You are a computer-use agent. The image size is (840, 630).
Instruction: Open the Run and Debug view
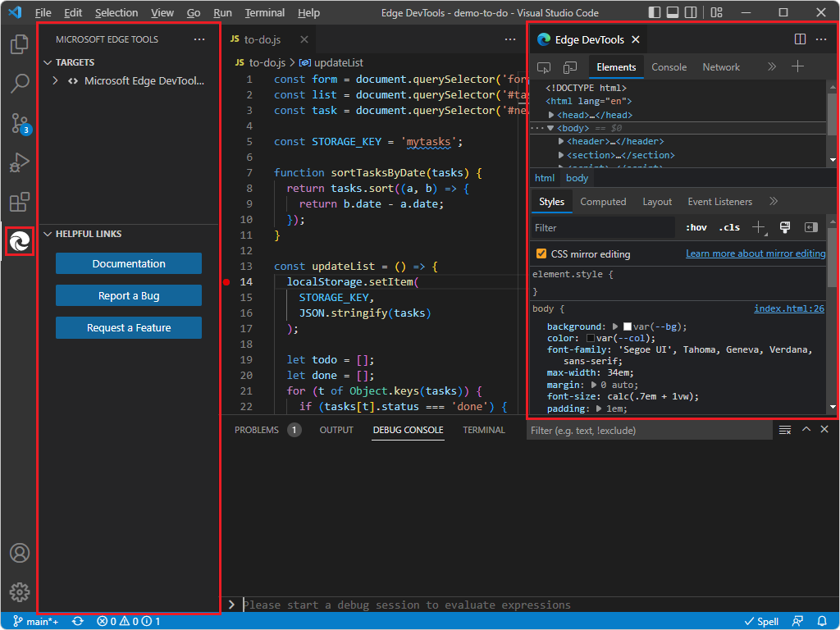click(x=19, y=162)
